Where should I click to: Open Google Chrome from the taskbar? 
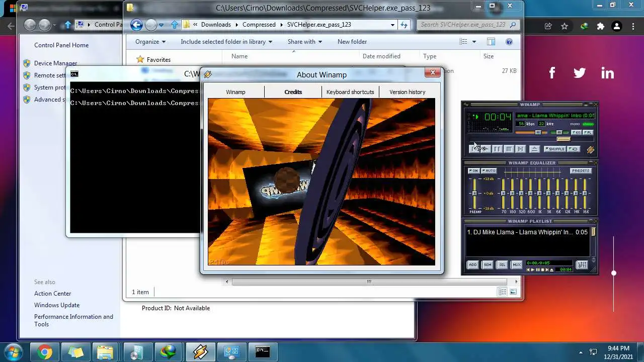click(44, 352)
